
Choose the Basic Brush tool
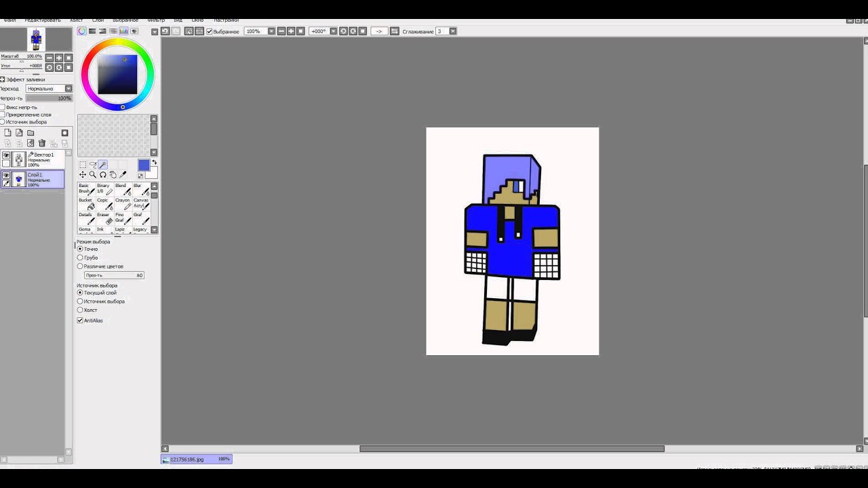pos(86,189)
